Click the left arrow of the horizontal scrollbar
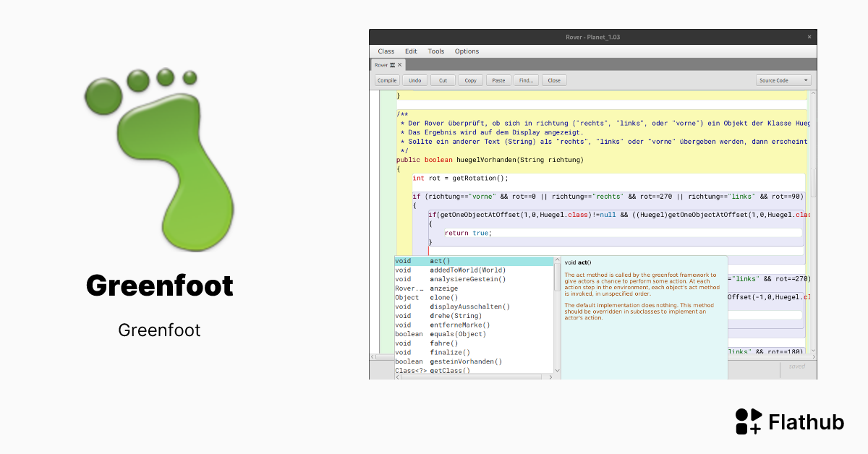 [x=373, y=356]
